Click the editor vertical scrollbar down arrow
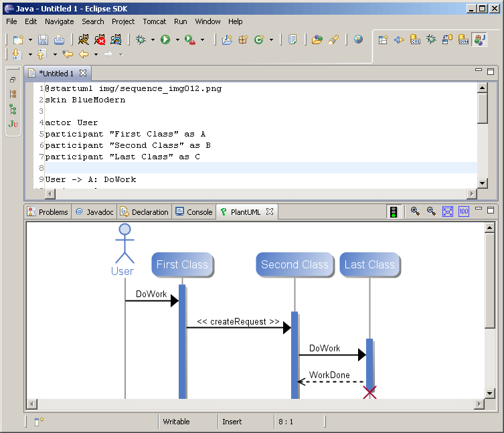504x433 pixels. click(482, 183)
